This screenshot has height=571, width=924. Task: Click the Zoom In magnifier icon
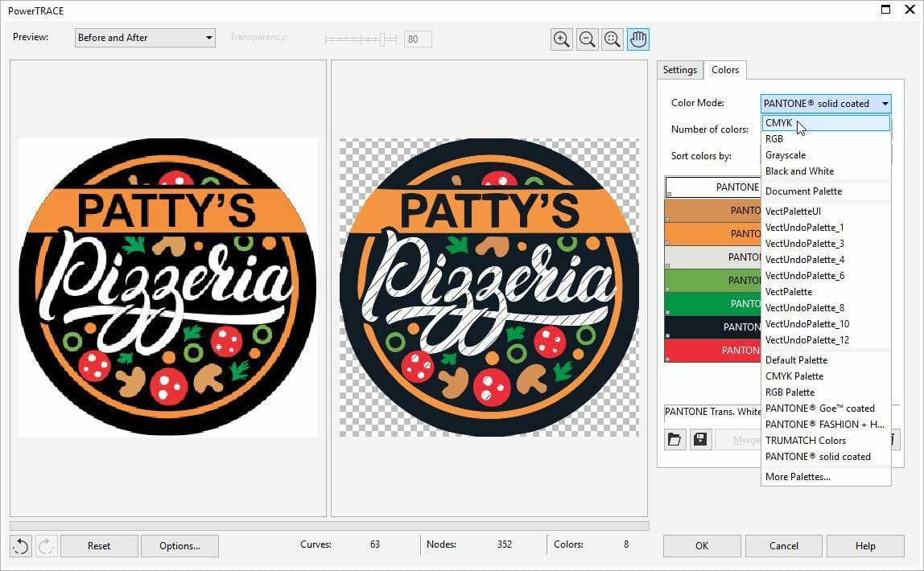(x=562, y=39)
